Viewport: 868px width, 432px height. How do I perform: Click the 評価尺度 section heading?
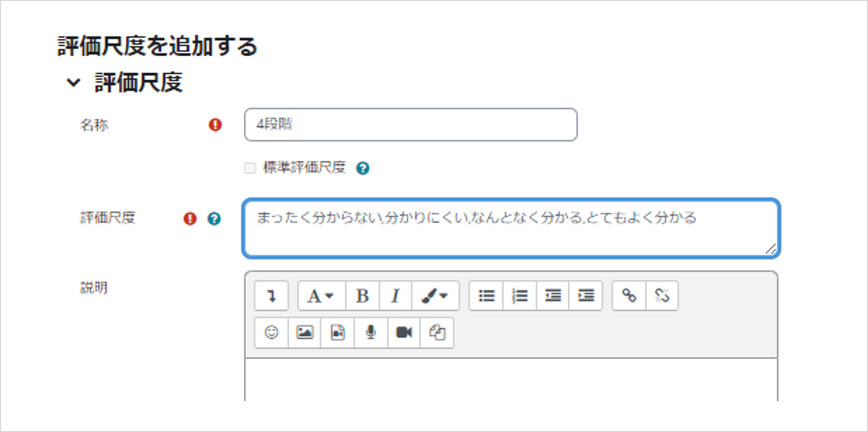pos(139,82)
